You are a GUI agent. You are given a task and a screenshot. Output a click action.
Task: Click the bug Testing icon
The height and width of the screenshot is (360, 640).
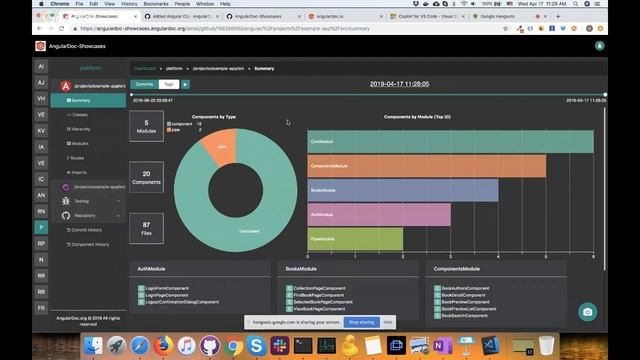click(x=66, y=201)
